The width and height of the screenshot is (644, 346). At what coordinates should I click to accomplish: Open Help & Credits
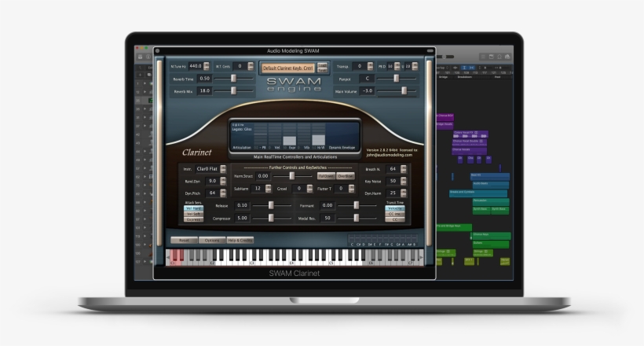pos(240,241)
